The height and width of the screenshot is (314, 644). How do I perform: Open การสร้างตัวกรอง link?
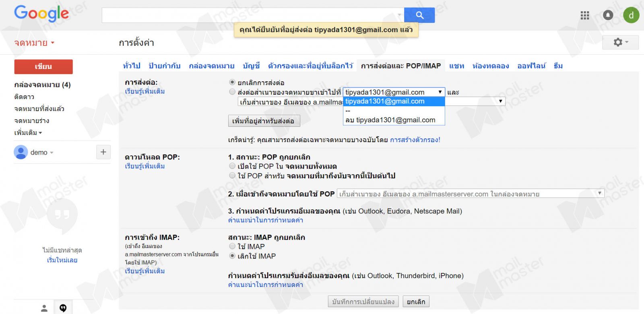[x=415, y=140]
